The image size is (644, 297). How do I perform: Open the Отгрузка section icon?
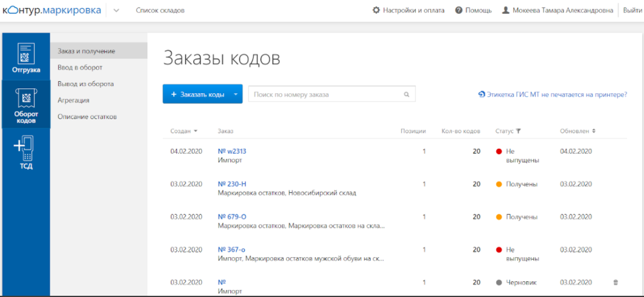point(26,53)
